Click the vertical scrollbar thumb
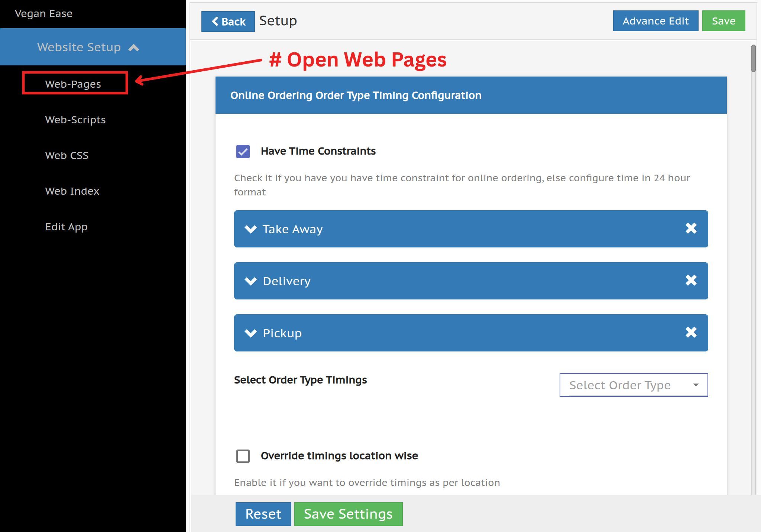 pos(753,58)
